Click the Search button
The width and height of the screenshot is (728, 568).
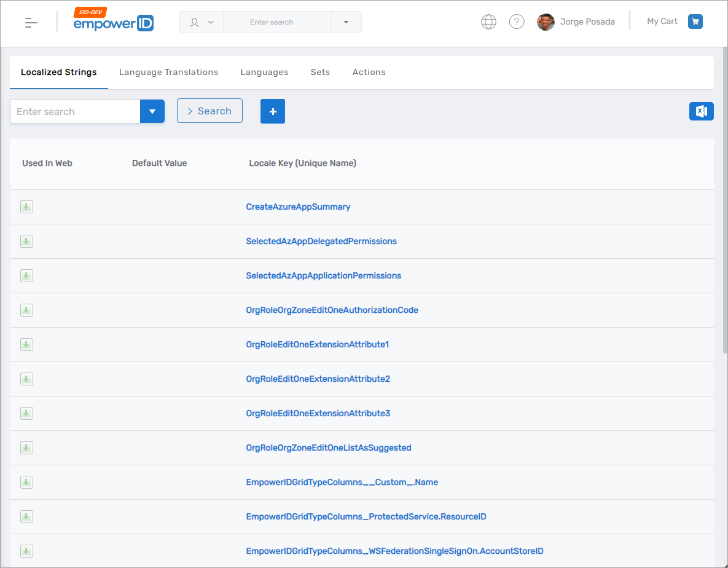coord(209,111)
